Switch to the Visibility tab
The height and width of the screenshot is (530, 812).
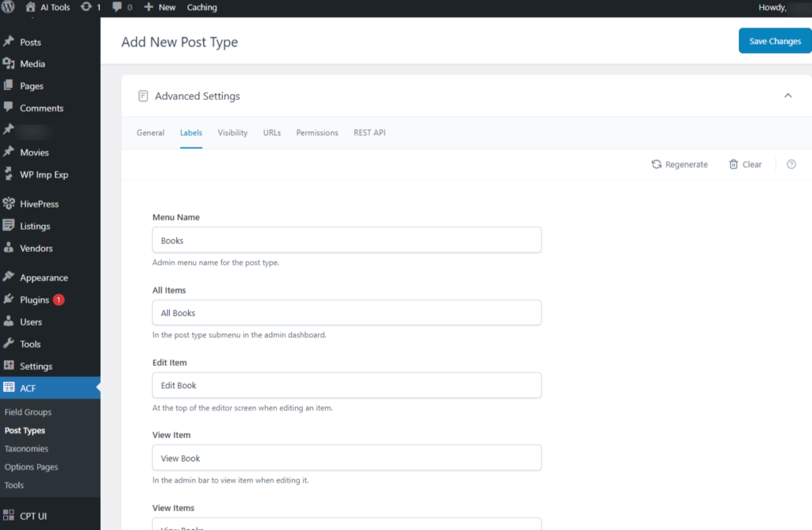(x=232, y=132)
